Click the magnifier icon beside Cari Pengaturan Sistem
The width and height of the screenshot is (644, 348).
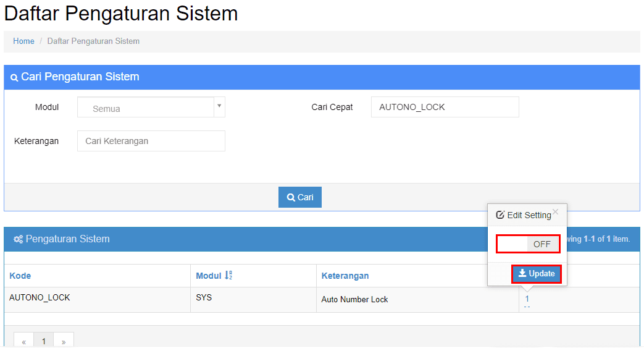click(14, 78)
